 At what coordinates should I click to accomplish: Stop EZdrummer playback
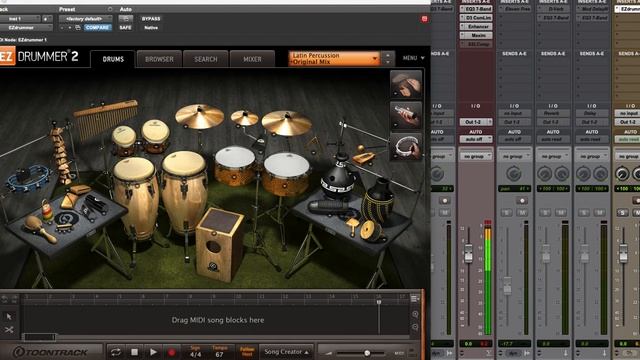134,352
